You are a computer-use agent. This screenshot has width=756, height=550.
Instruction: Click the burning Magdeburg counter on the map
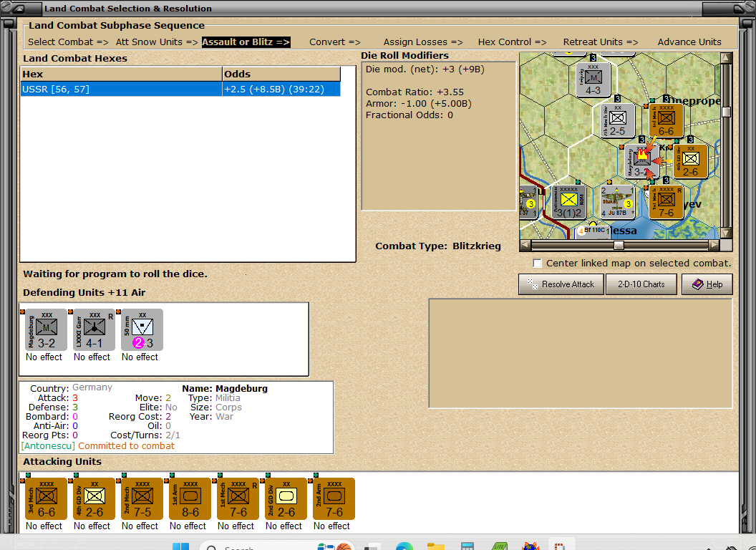point(641,162)
